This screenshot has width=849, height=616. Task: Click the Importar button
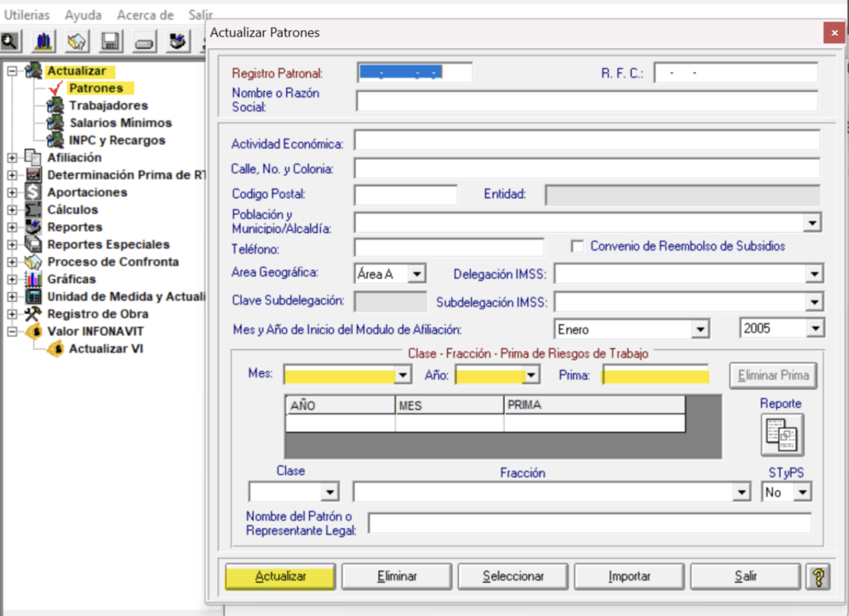[629, 576]
